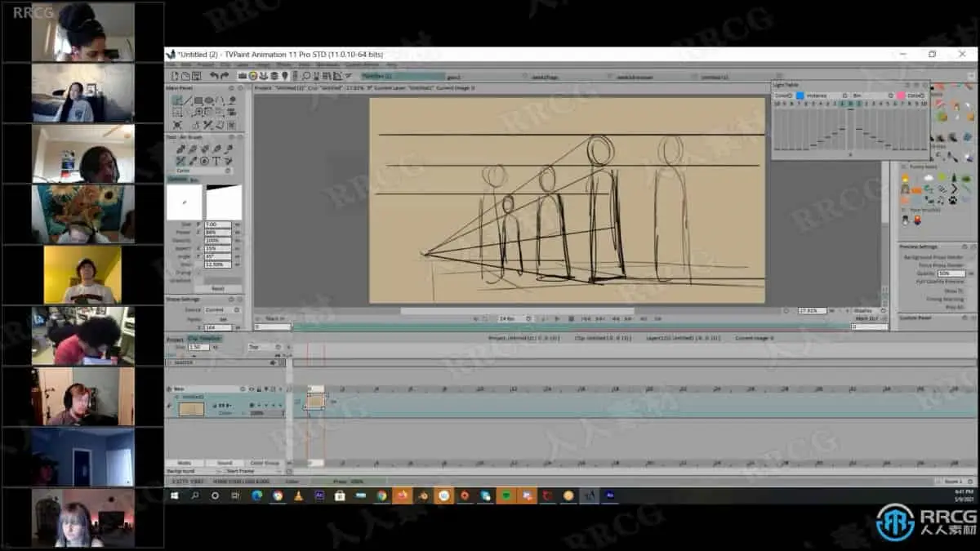Select the Text tool with the T icon

click(x=216, y=161)
